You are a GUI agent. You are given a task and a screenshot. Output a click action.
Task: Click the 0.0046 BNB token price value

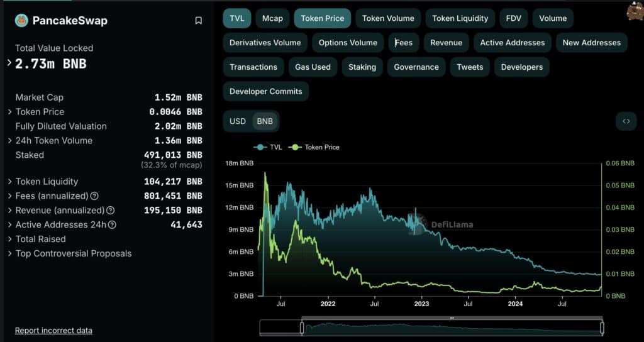[x=176, y=112]
